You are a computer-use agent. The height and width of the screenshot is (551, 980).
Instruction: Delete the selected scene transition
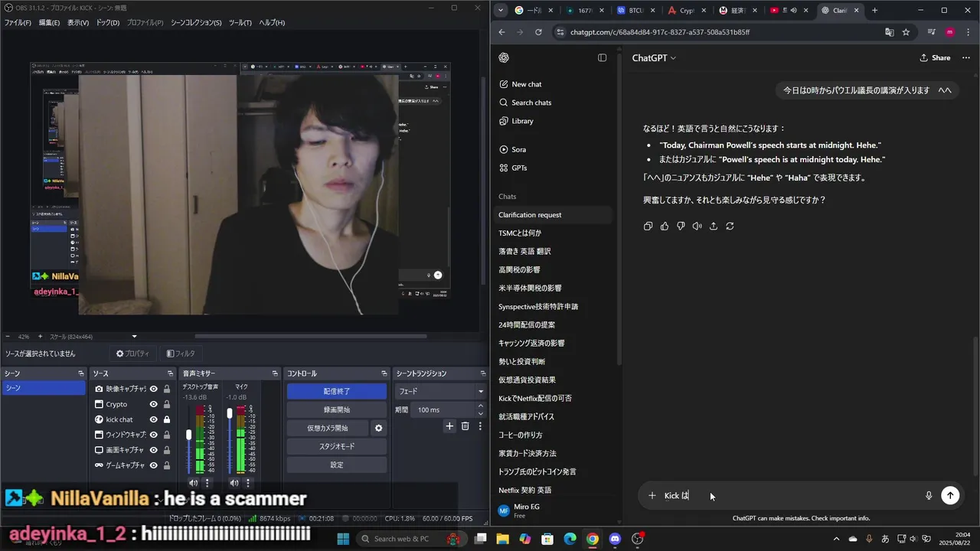(465, 426)
